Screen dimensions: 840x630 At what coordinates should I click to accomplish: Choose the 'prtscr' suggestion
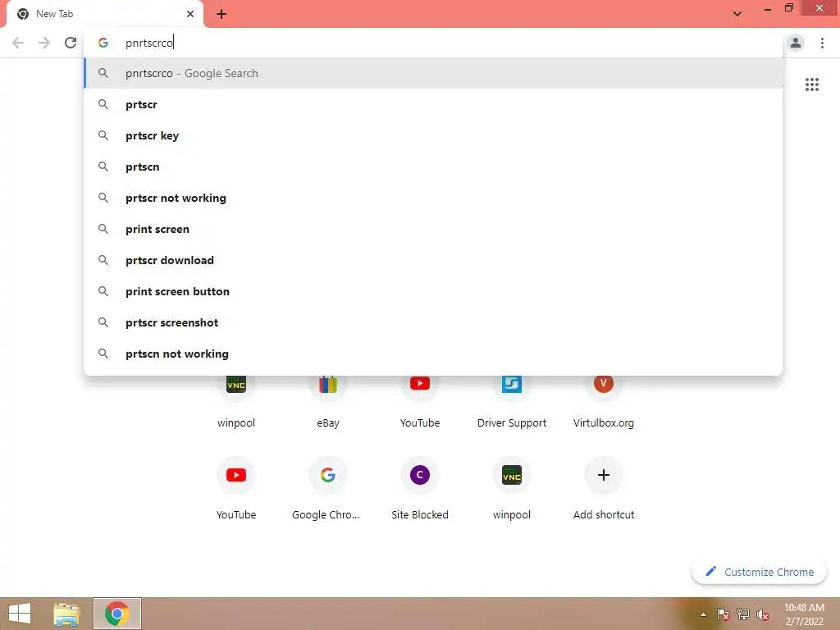(433, 104)
